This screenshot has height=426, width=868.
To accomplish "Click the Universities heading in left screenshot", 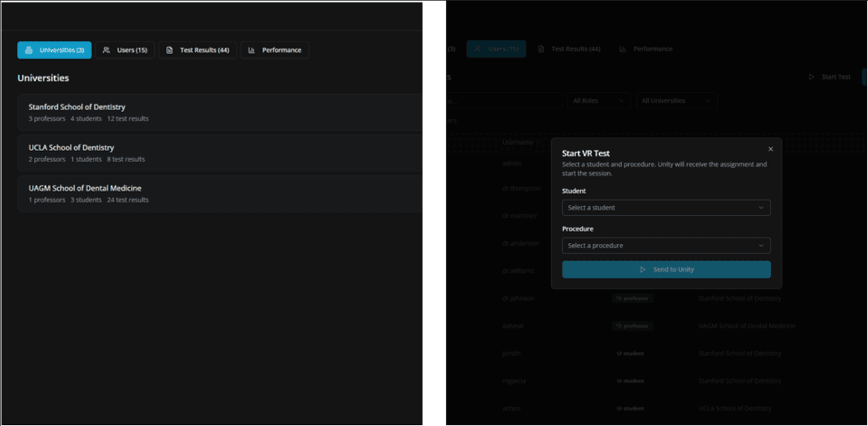I will click(43, 78).
